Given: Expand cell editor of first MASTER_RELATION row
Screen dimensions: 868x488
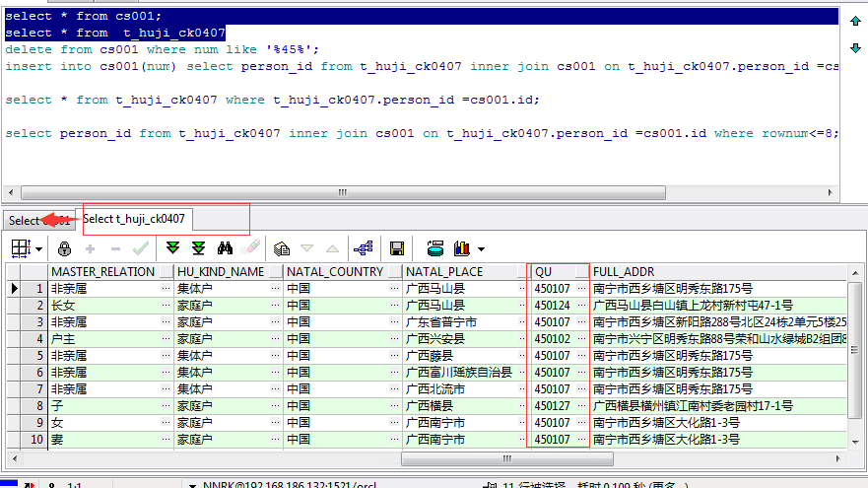Looking at the screenshot, I should (166, 289).
